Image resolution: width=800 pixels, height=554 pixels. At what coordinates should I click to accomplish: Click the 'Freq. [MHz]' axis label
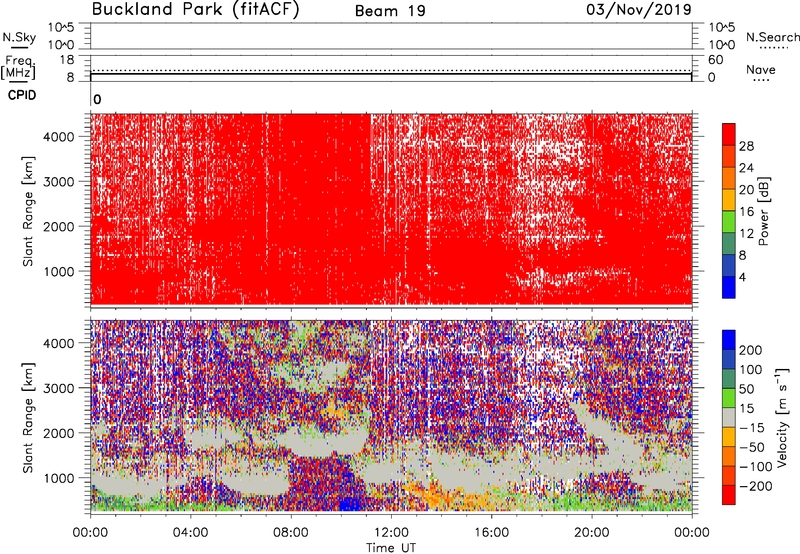pos(18,67)
